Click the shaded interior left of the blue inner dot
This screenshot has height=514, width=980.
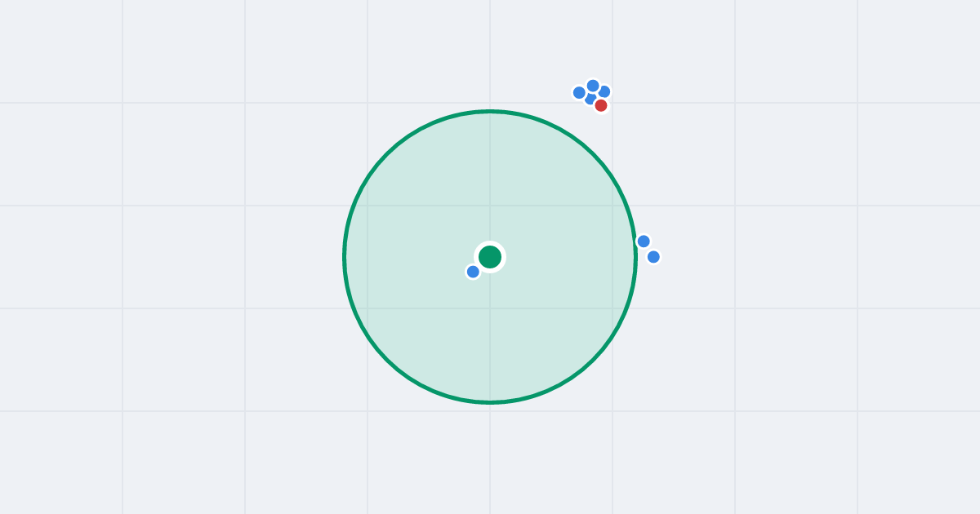408,272
